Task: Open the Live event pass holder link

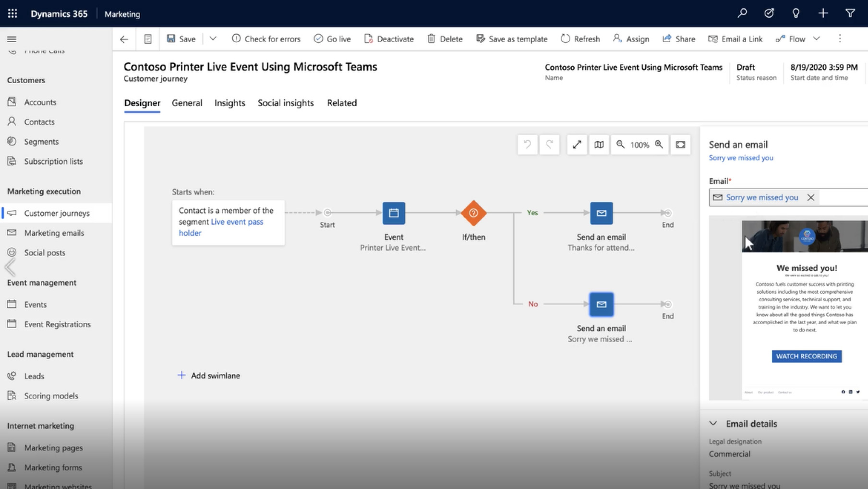Action: click(x=237, y=222)
